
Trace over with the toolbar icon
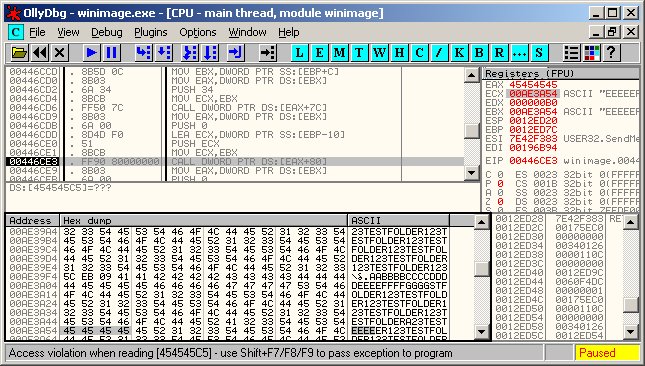click(x=210, y=53)
